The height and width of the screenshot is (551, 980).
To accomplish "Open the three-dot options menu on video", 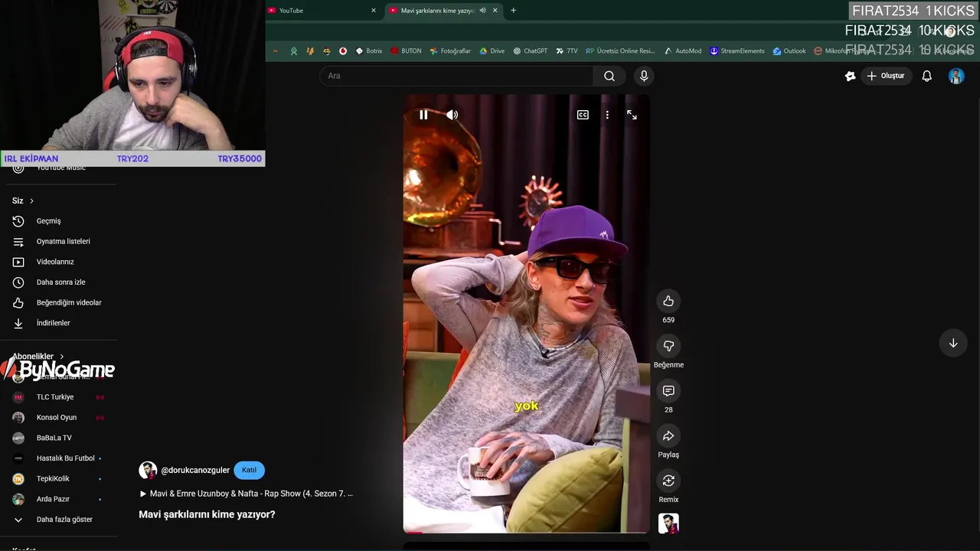I will pyautogui.click(x=607, y=115).
